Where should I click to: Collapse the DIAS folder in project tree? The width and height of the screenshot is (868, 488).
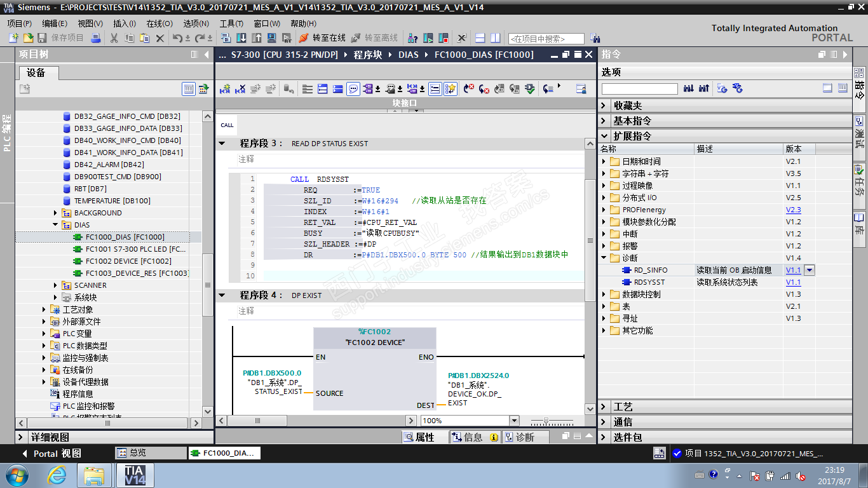point(56,225)
